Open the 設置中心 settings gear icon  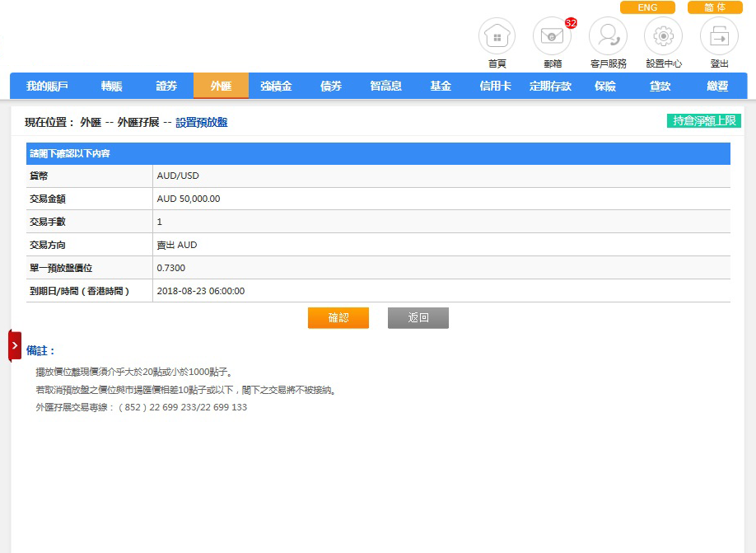point(664,37)
